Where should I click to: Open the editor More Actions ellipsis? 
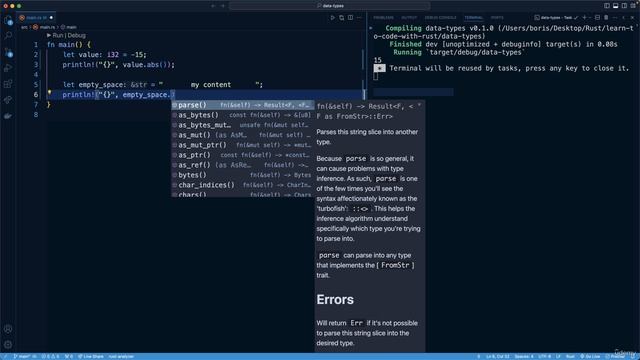[359, 18]
